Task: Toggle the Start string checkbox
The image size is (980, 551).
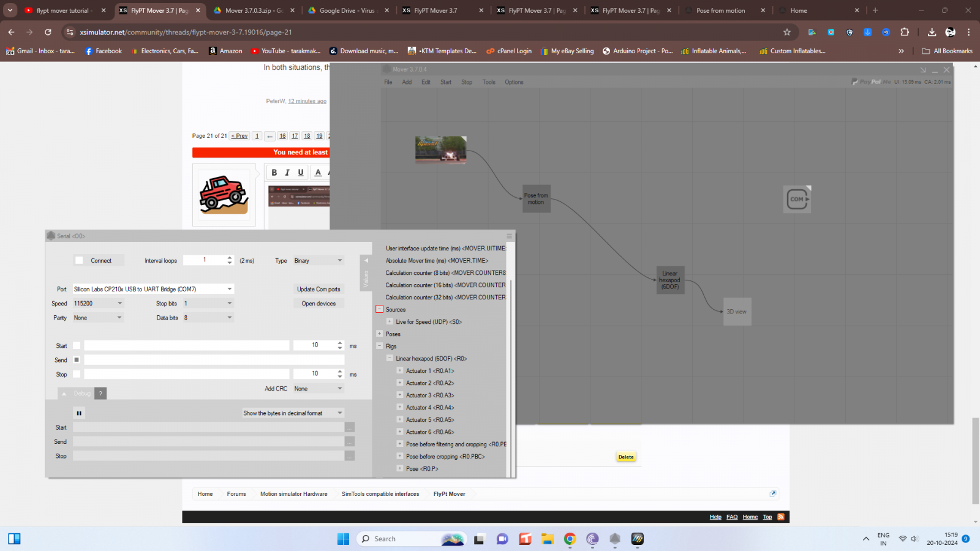Action: tap(77, 346)
